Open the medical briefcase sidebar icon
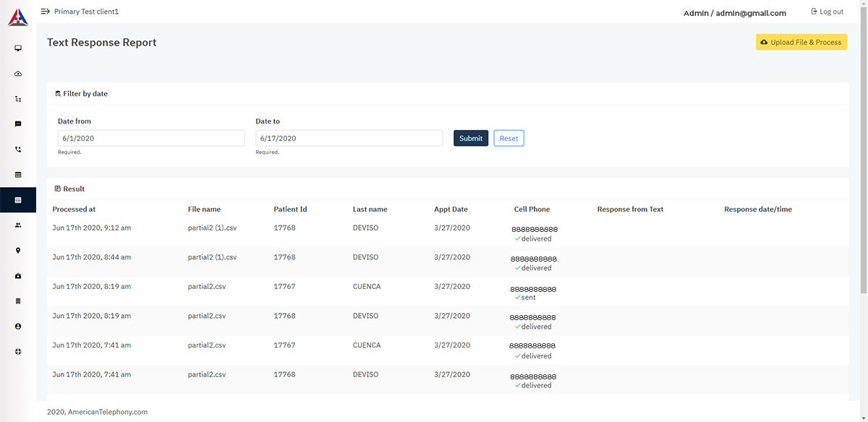Viewport: 868px width, 422px height. click(18, 276)
